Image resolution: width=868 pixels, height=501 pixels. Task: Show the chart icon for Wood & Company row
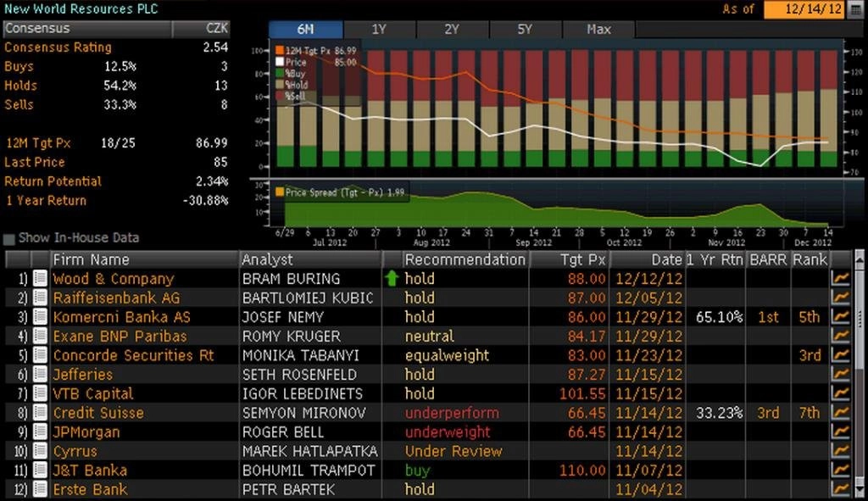(x=840, y=278)
